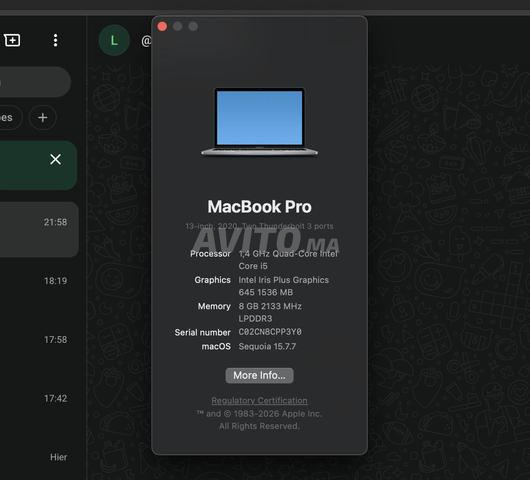The height and width of the screenshot is (480, 530).
Task: Click the greyed minimize window dot
Action: (x=178, y=26)
